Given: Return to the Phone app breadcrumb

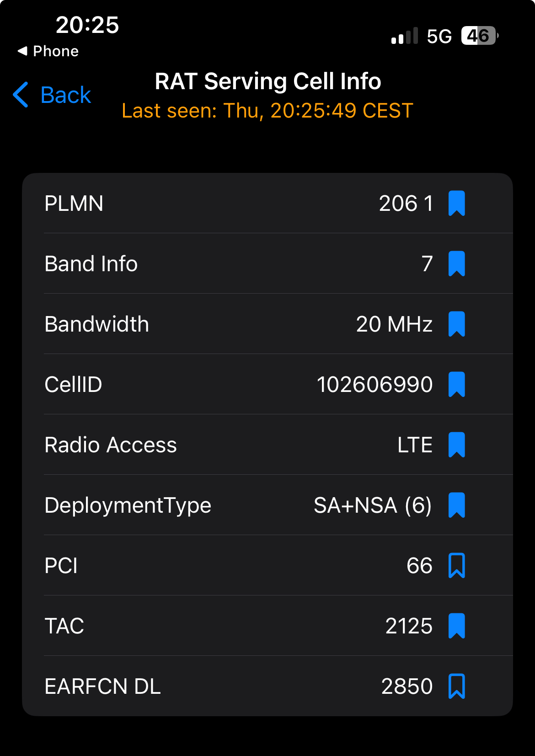Looking at the screenshot, I should [48, 51].
